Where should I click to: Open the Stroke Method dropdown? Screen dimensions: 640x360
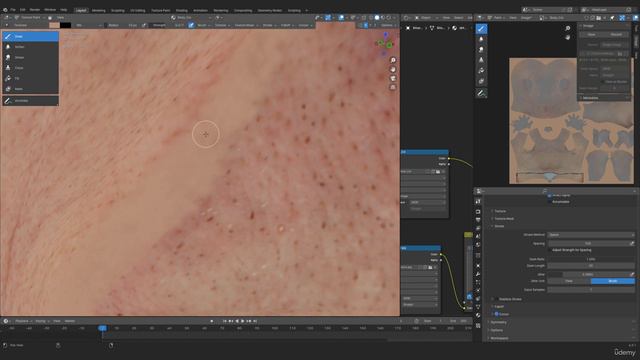591,235
